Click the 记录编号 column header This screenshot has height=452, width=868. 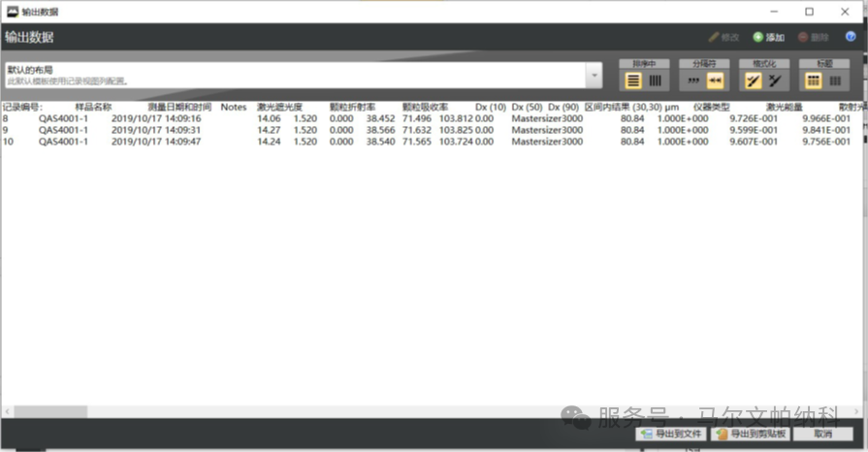click(x=22, y=107)
